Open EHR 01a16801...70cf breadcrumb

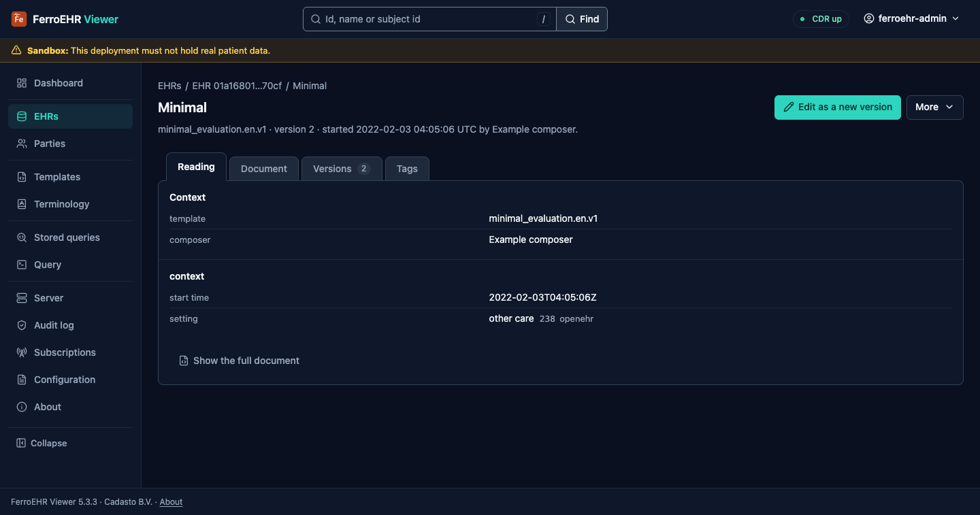[x=237, y=86]
